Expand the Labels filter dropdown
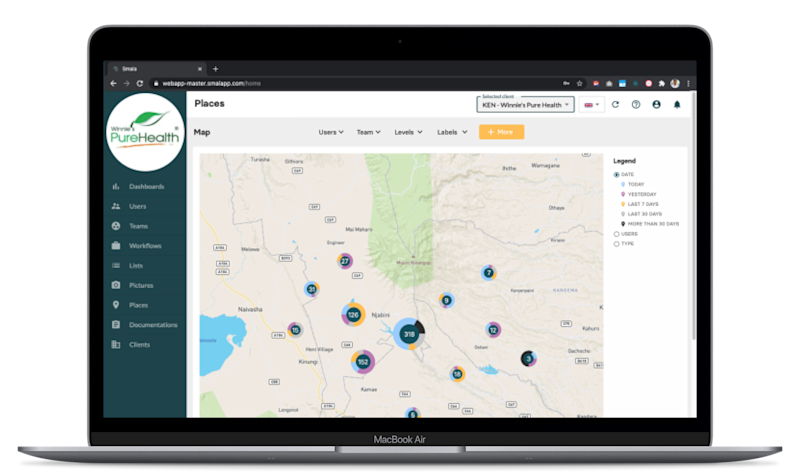Viewport: 800px width, 476px height. 452,132
